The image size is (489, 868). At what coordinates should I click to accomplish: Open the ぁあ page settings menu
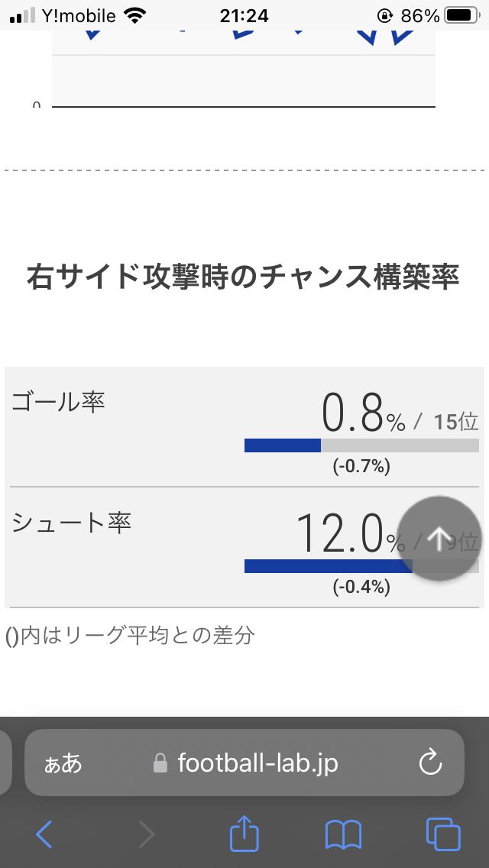63,763
